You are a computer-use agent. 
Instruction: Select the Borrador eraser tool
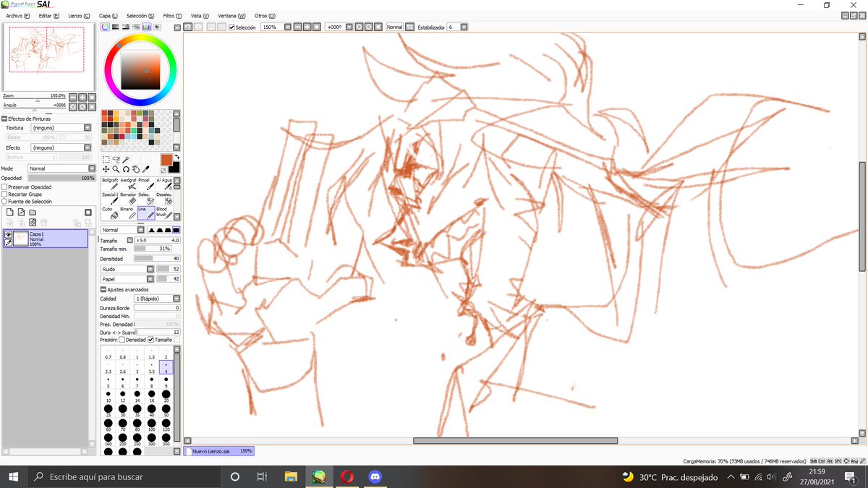129,198
